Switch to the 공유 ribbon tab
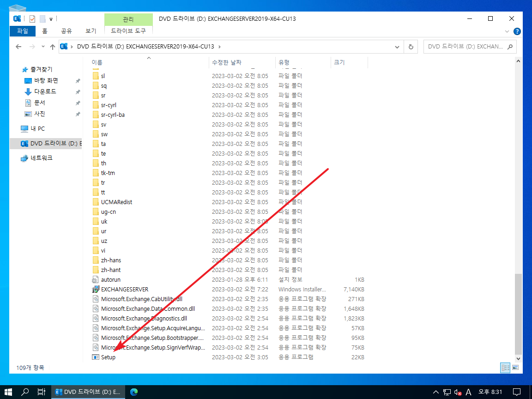 66,31
